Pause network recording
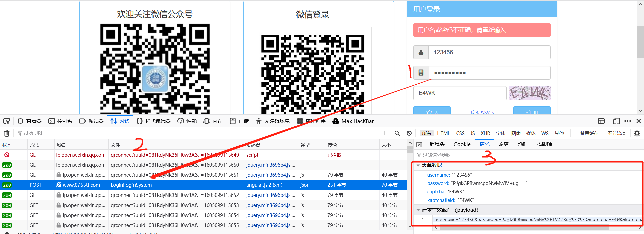This screenshot has width=644, height=234. (x=386, y=133)
